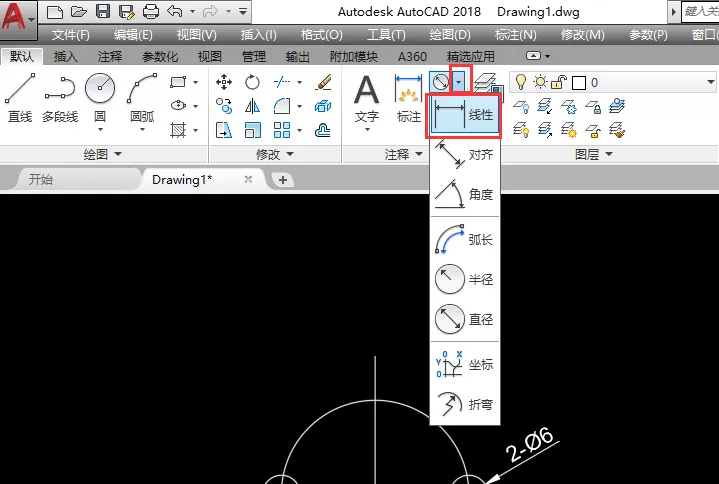
Task: Select the 坐标 ordinate dimension option
Action: click(465, 365)
